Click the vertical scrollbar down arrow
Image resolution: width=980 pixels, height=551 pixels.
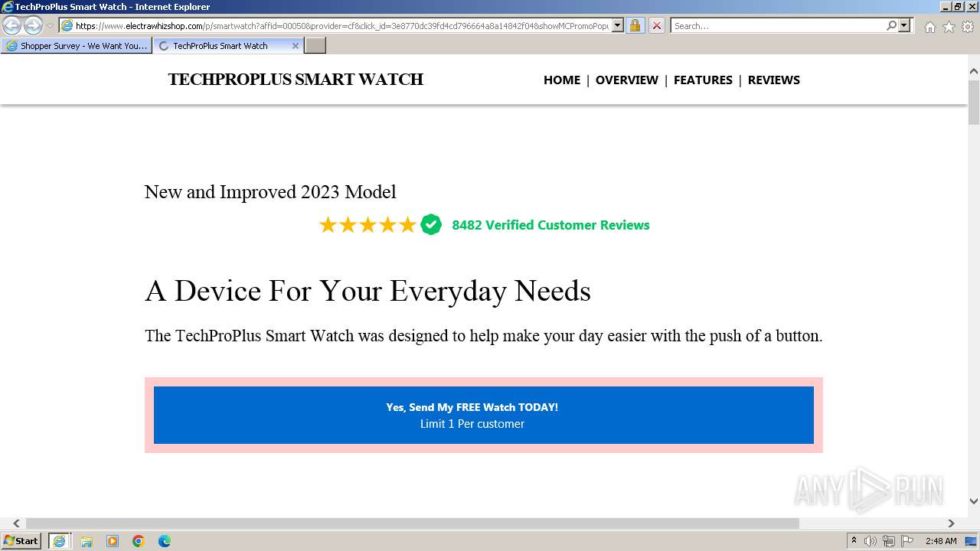(974, 501)
